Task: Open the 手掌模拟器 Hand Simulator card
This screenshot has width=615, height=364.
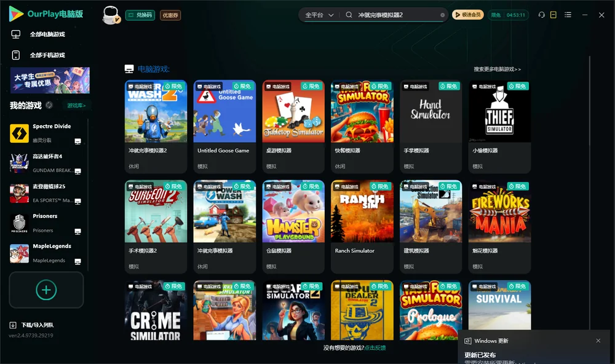Action: (430, 126)
